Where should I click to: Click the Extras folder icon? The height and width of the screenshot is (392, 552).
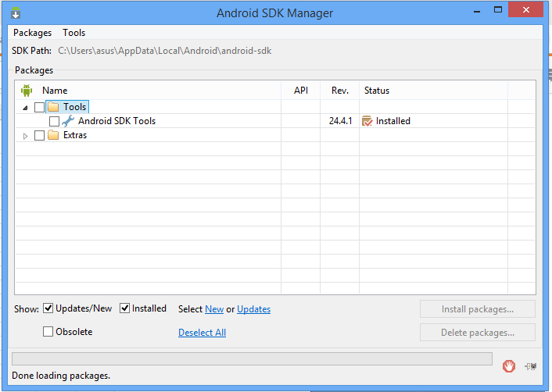coord(53,135)
